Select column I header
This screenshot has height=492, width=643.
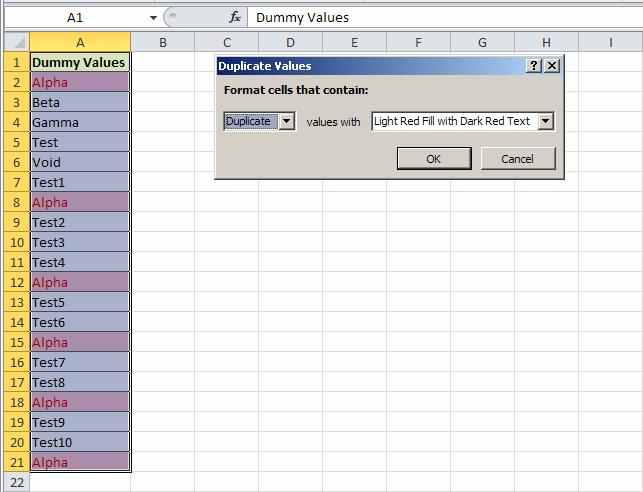[610, 42]
